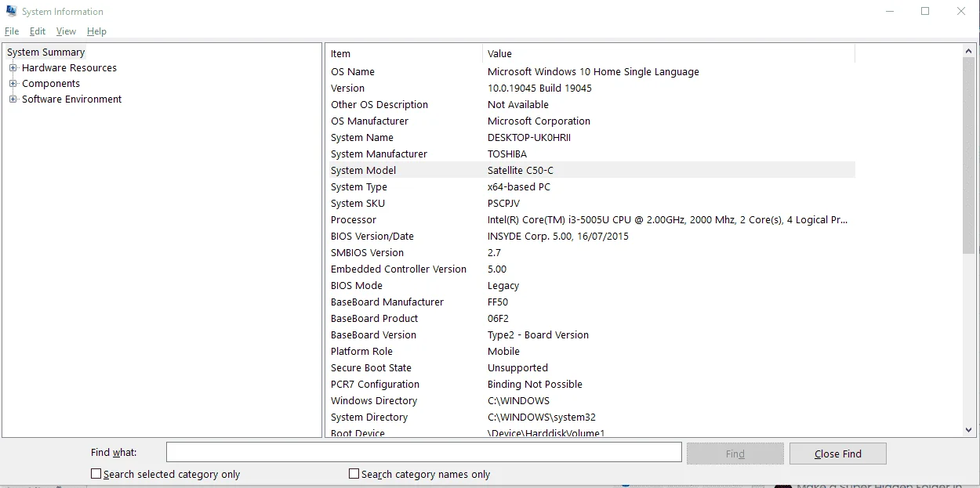Open the View menu

point(66,31)
